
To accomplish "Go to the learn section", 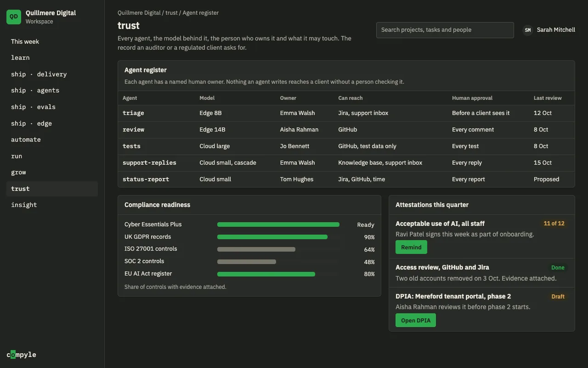I will pos(52,57).
